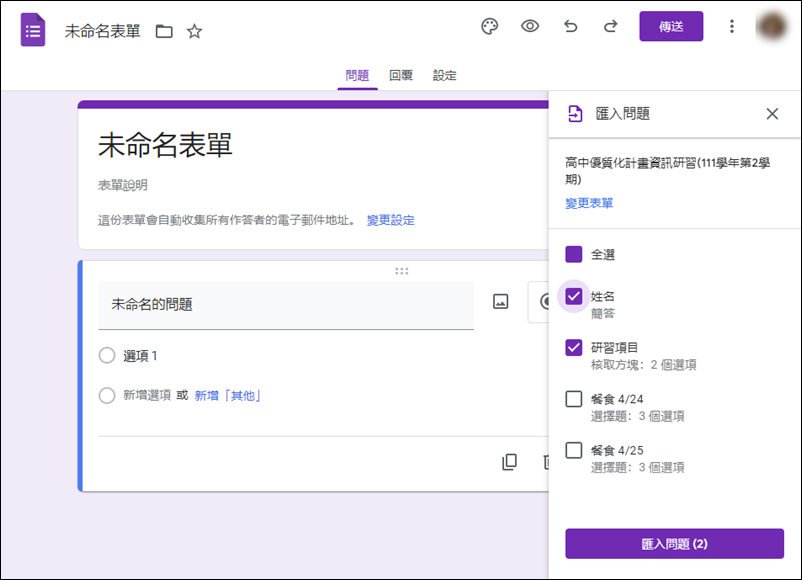Viewport: 802px width, 580px height.
Task: Close the 匯入問題 panel
Action: (x=772, y=114)
